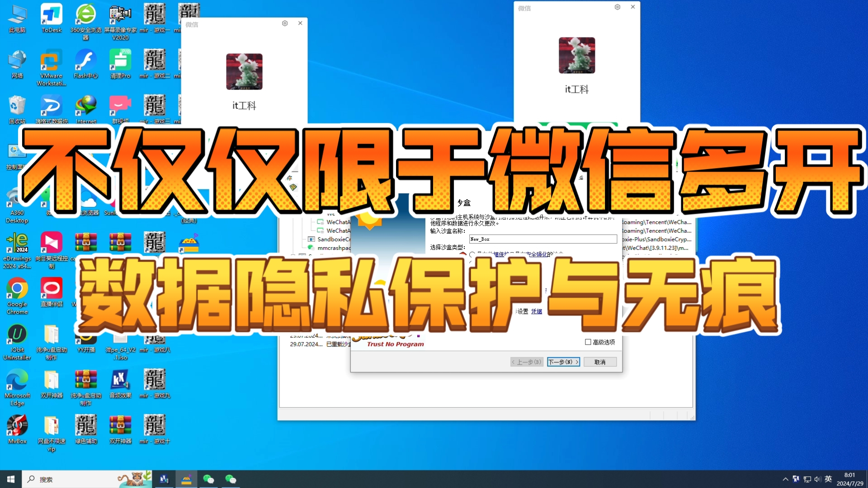This screenshot has height=488, width=868.
Task: Click the 英 language indicator in the taskbar
Action: click(x=828, y=479)
